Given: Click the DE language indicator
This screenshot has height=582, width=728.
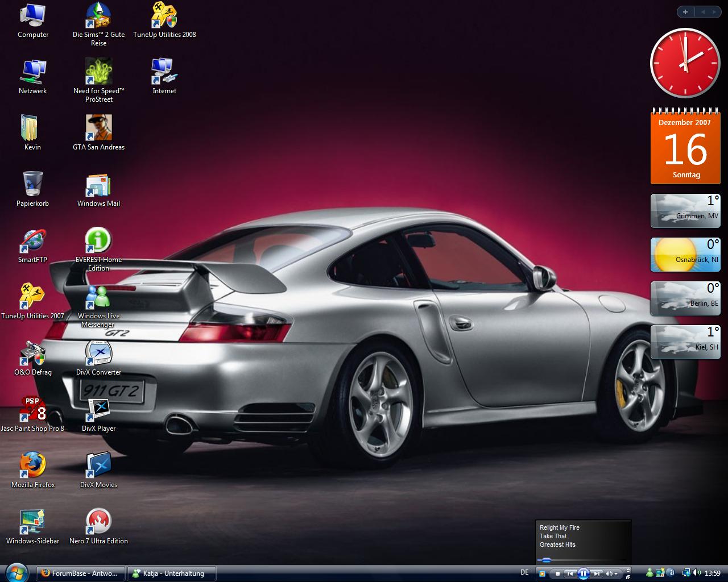Looking at the screenshot, I should (x=524, y=572).
